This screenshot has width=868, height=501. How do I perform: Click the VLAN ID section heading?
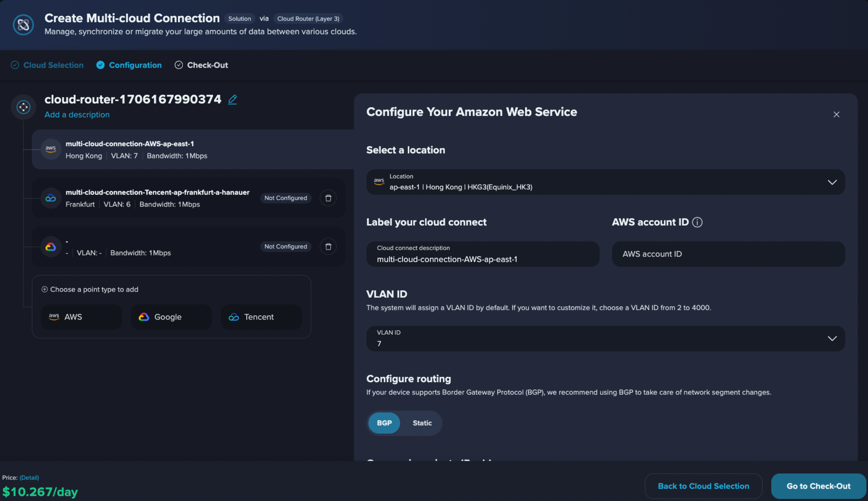click(387, 294)
